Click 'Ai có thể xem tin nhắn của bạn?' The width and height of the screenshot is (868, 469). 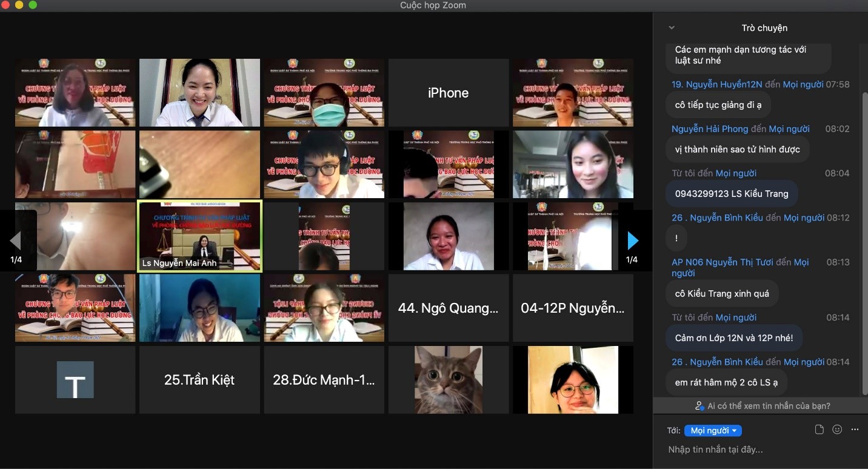click(763, 406)
